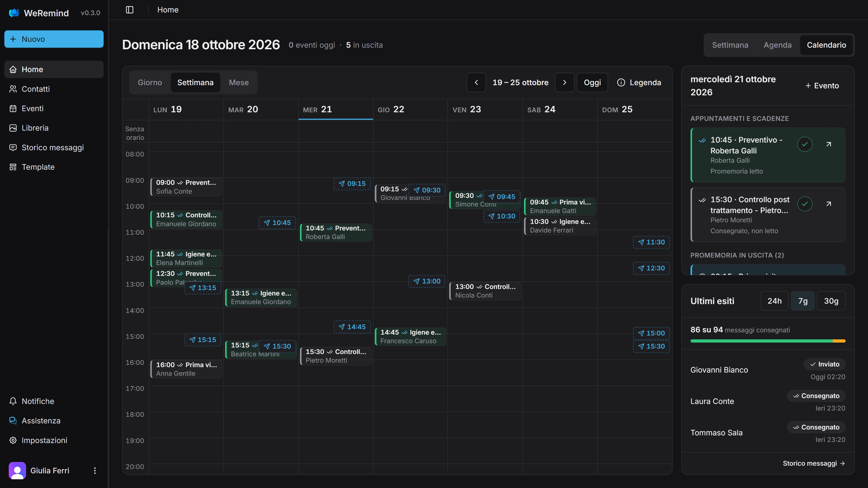Click the 13:00 outgoing reminder on Thursday
The width and height of the screenshot is (868, 488).
[427, 282]
